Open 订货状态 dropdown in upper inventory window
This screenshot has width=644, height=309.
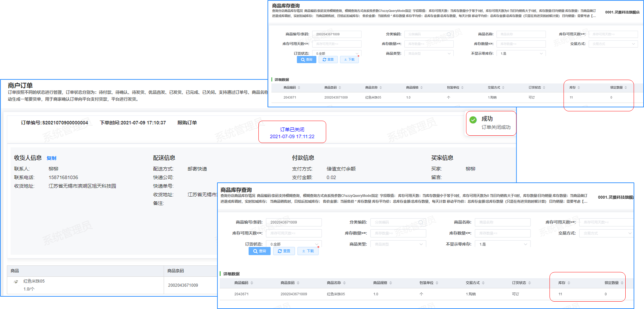pos(337,53)
